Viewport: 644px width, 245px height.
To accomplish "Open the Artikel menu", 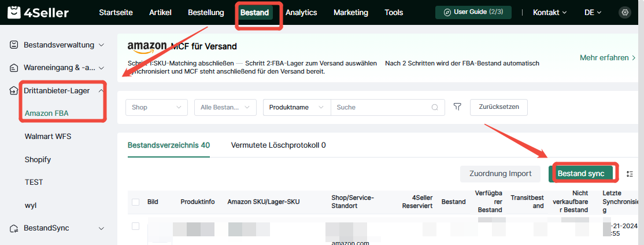I will 160,12.
